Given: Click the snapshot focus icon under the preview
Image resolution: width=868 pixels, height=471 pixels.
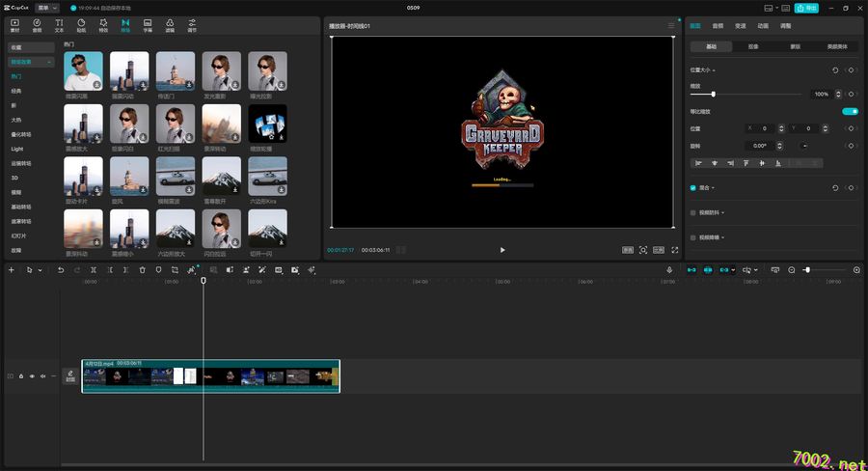Looking at the screenshot, I should tap(643, 250).
